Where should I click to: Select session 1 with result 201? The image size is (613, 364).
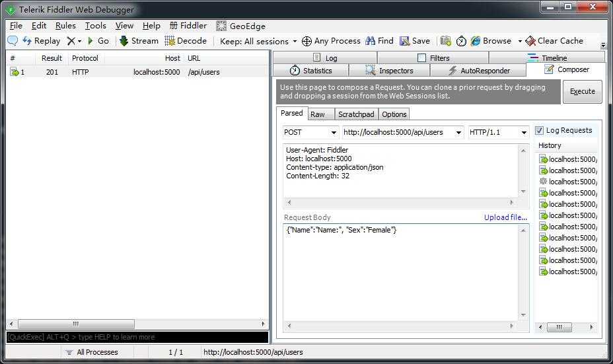[137, 72]
